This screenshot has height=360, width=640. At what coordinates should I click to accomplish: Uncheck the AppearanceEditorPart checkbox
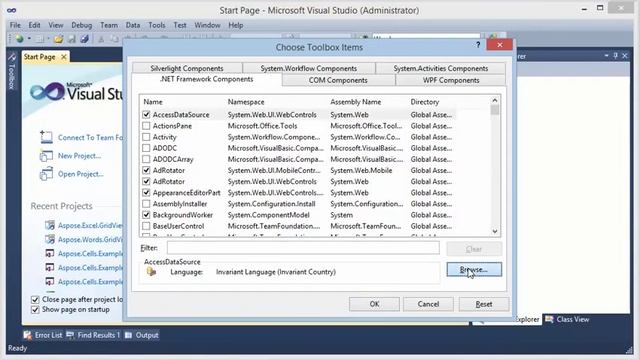pos(146,193)
